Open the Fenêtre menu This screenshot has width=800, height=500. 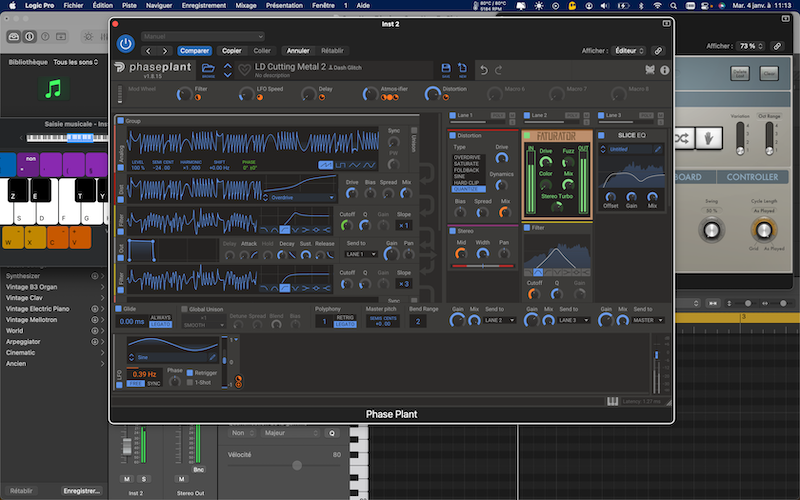[323, 6]
